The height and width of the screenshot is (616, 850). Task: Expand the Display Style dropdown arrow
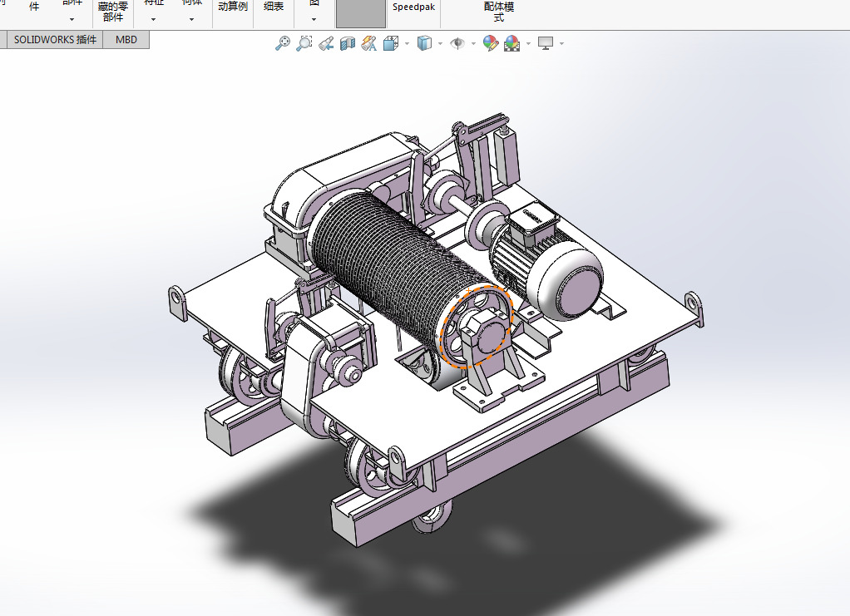[440, 43]
